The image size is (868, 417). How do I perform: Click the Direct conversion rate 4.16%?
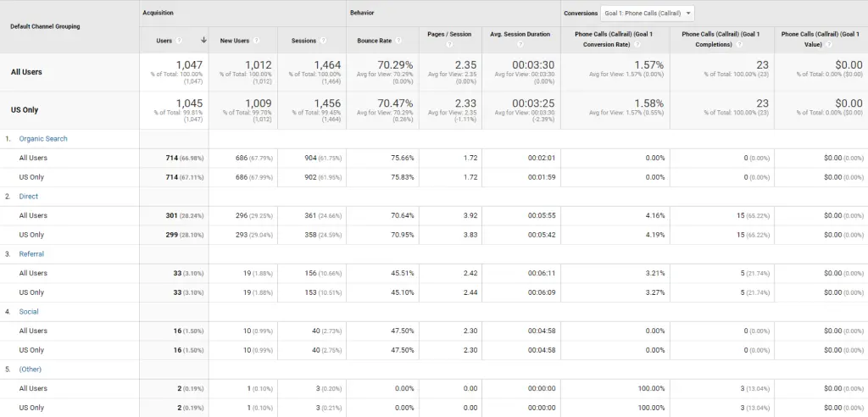point(655,215)
